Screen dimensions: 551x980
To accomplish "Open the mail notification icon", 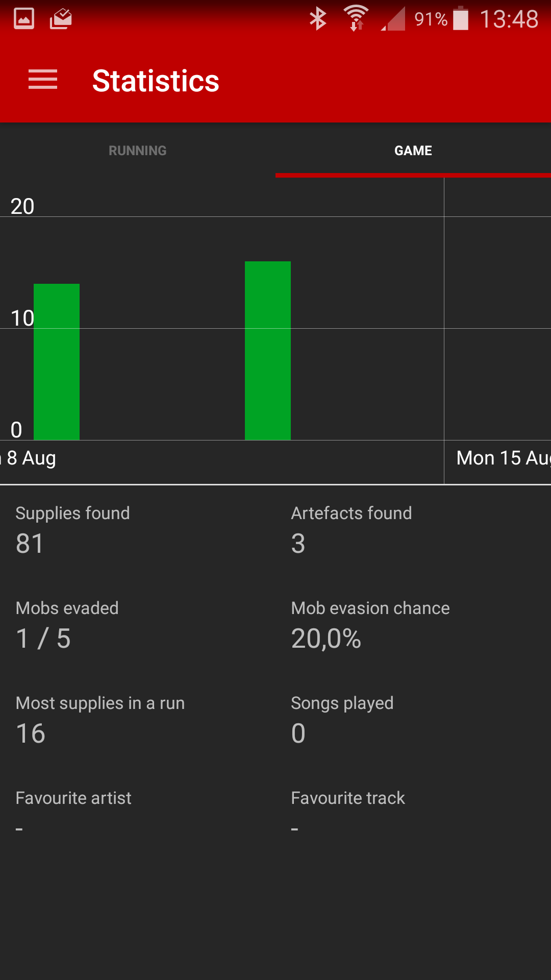I will pos(61,19).
